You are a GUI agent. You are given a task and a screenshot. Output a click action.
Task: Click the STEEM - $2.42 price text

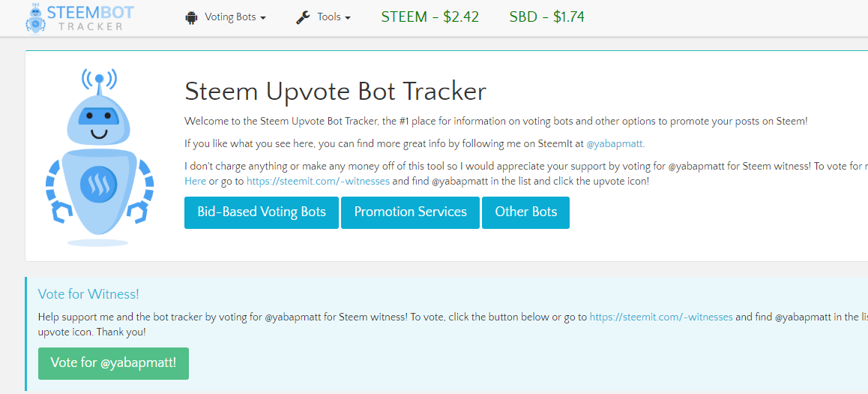(430, 17)
